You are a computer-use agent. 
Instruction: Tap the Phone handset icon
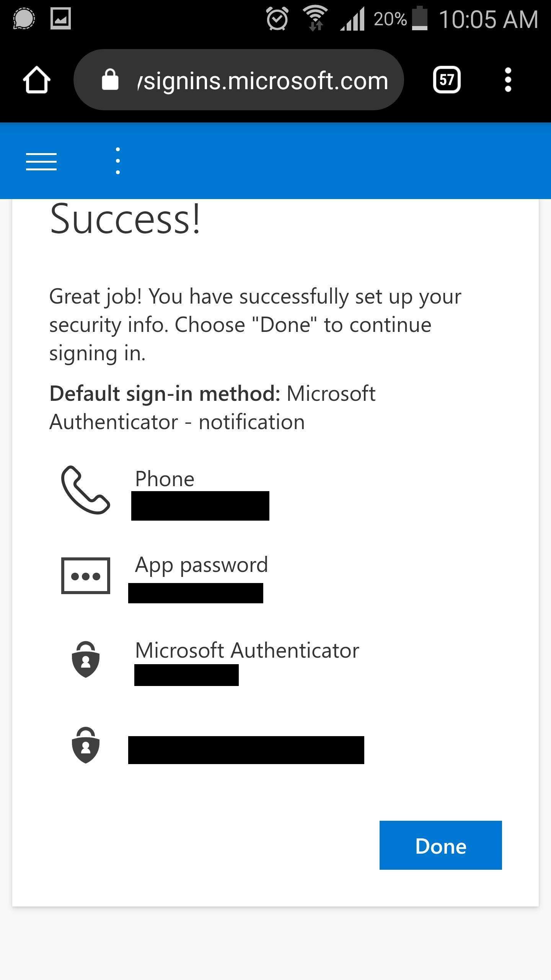pyautogui.click(x=85, y=490)
